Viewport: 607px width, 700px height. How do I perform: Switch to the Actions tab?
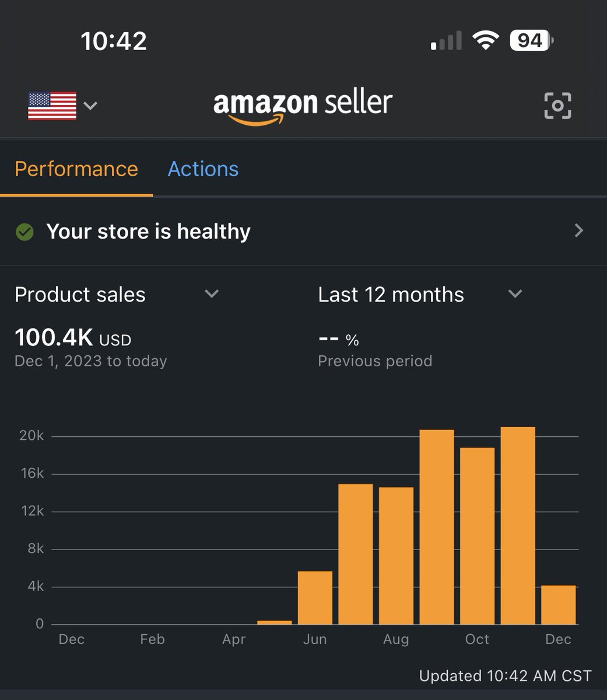coord(203,169)
